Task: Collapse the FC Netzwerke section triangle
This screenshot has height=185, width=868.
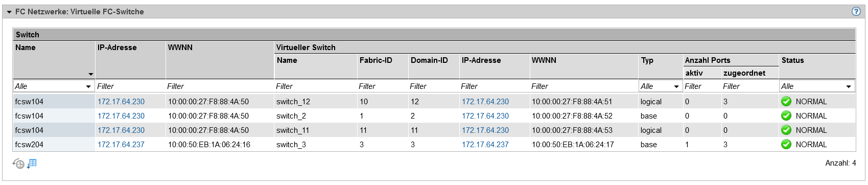Action: tap(9, 12)
